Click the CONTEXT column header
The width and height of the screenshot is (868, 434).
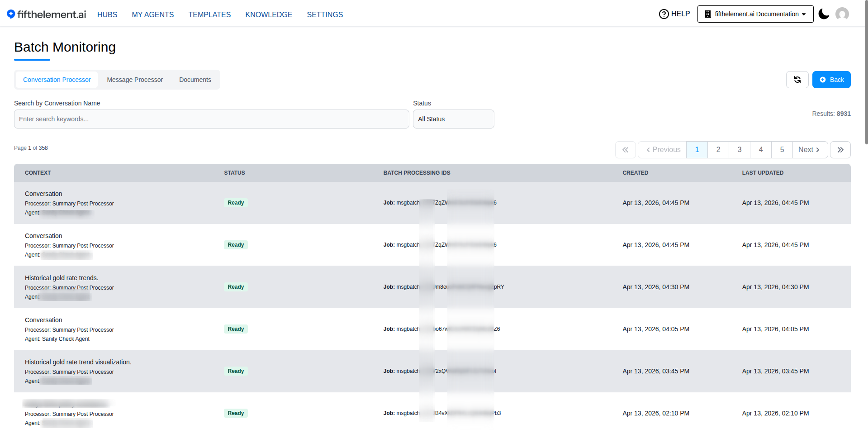(38, 173)
